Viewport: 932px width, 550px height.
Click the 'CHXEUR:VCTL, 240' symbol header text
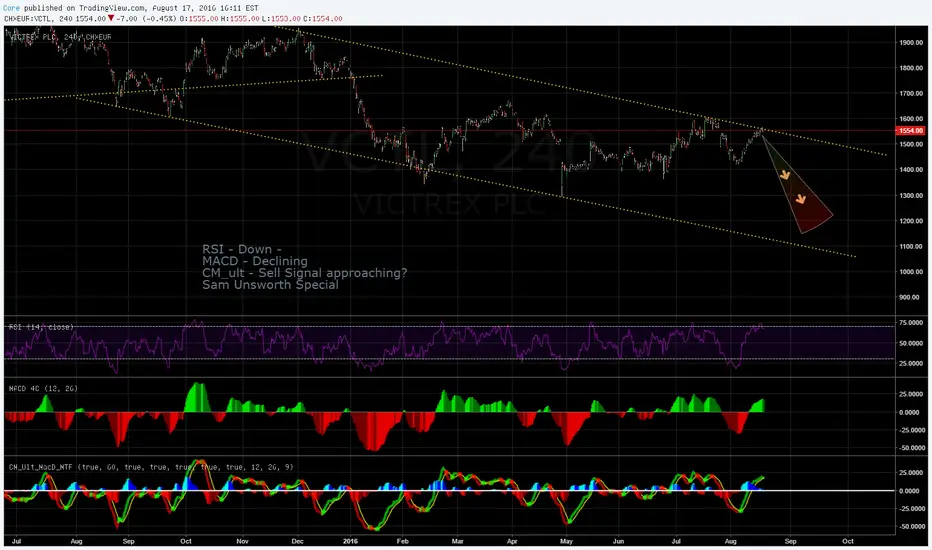39,18
